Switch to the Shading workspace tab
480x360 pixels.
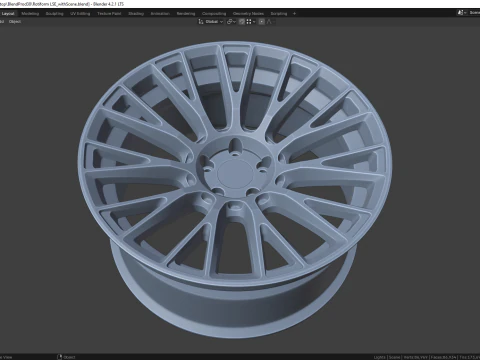coord(136,14)
